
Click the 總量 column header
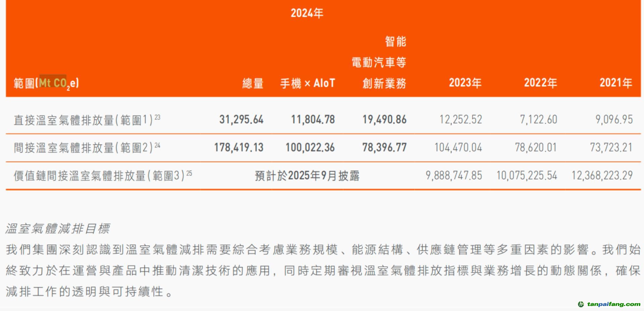[x=253, y=83]
